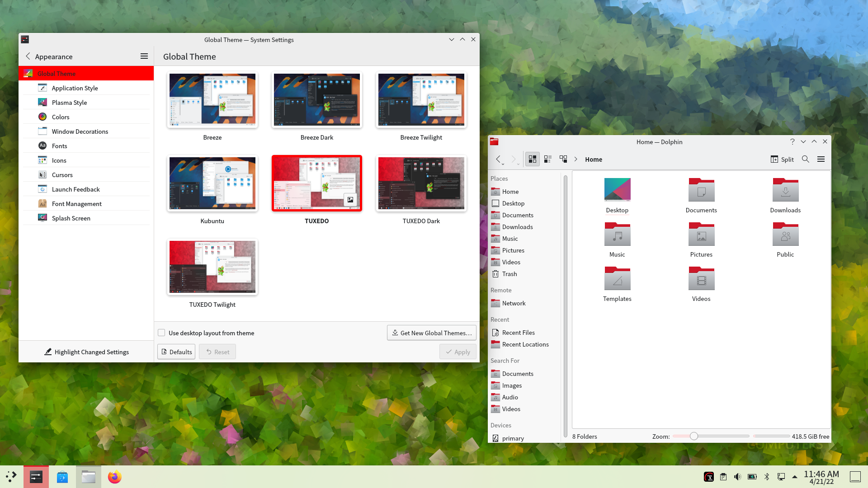The image size is (868, 488).
Task: Select the Public folder icon in Dolphin
Action: click(x=785, y=234)
